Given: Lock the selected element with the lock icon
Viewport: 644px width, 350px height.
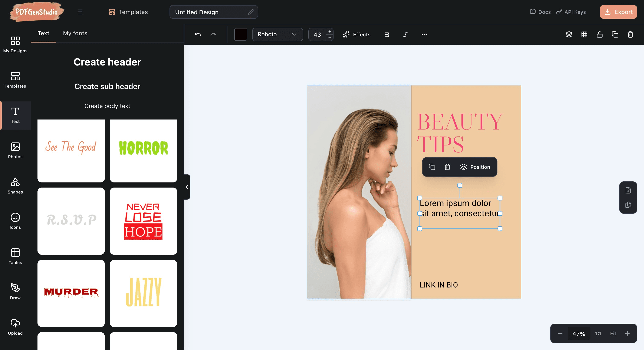Looking at the screenshot, I should (x=599, y=35).
